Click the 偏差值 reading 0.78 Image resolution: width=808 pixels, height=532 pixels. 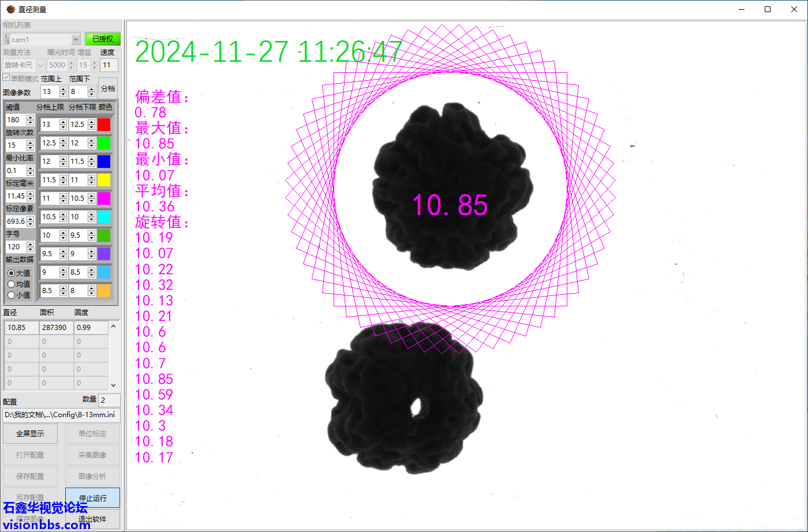[151, 113]
